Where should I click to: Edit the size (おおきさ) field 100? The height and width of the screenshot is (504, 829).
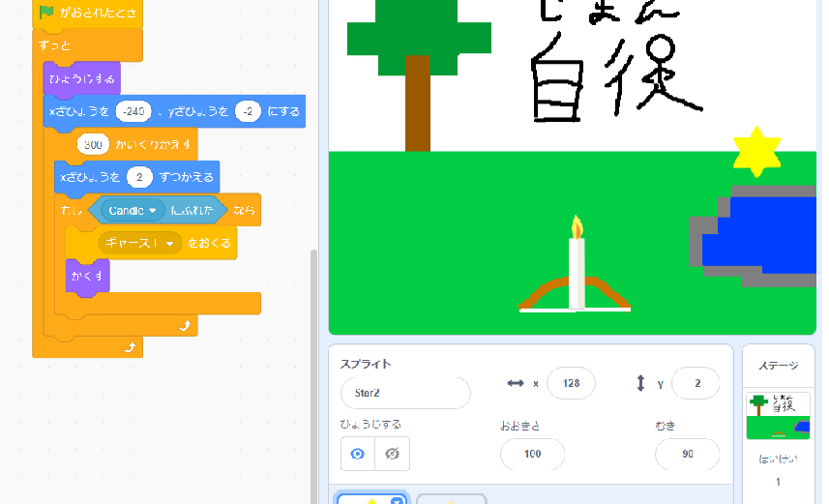(x=532, y=454)
